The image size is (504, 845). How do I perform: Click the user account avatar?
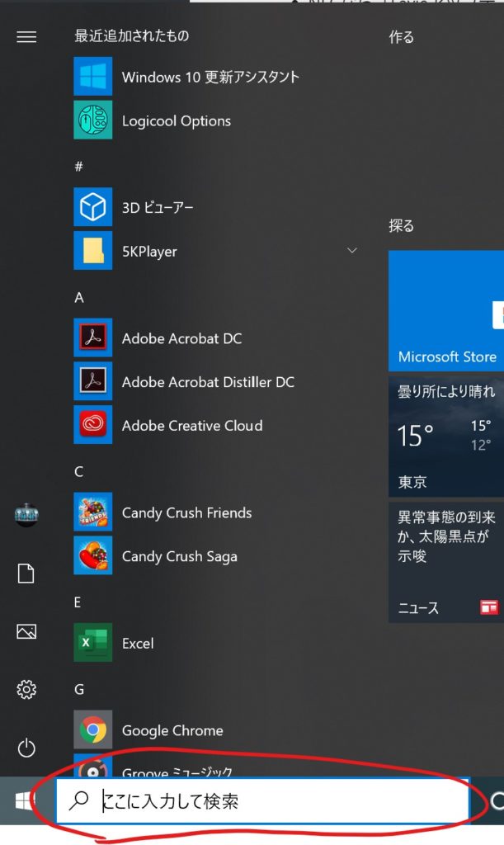[x=26, y=515]
